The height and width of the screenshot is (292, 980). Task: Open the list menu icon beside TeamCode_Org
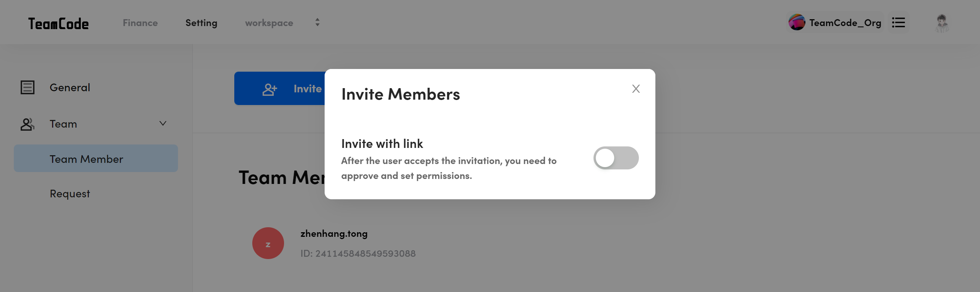click(x=898, y=23)
